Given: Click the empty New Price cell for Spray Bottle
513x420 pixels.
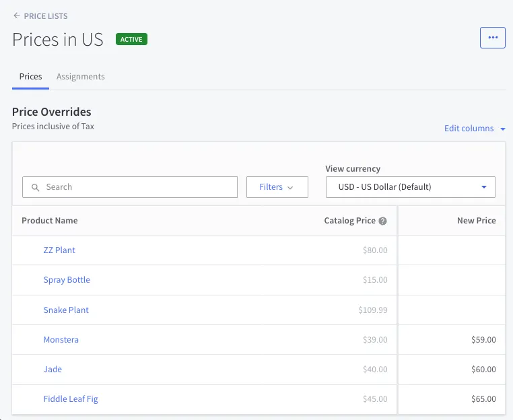Looking at the screenshot, I should [452, 280].
